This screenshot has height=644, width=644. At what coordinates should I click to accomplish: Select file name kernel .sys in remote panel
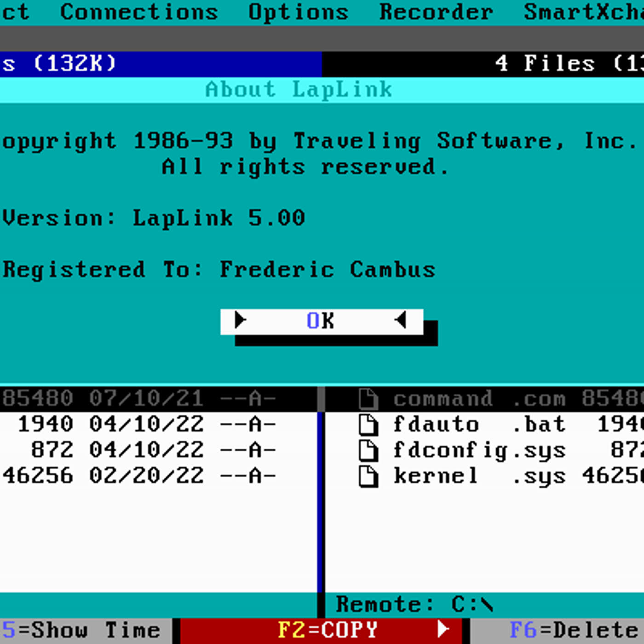pyautogui.click(x=479, y=476)
